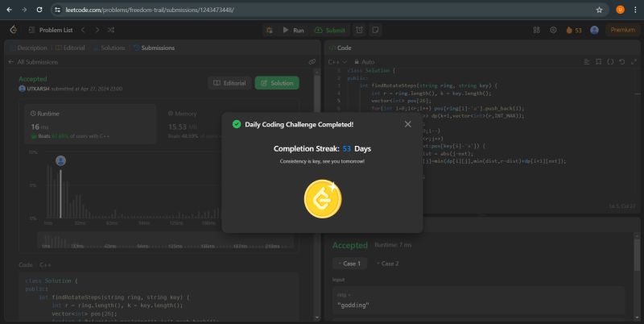Screen dimensions: 644x324
Task: Open the layout grid icon
Action: [536, 30]
